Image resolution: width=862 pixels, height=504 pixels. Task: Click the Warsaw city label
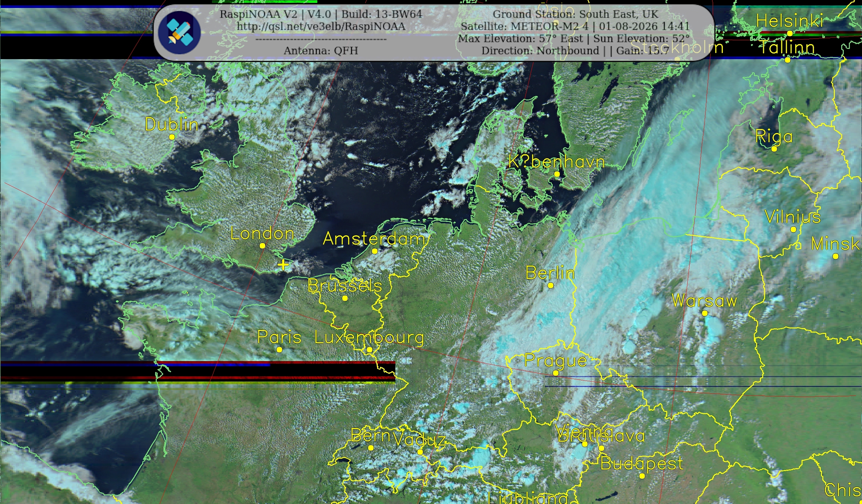[705, 301]
